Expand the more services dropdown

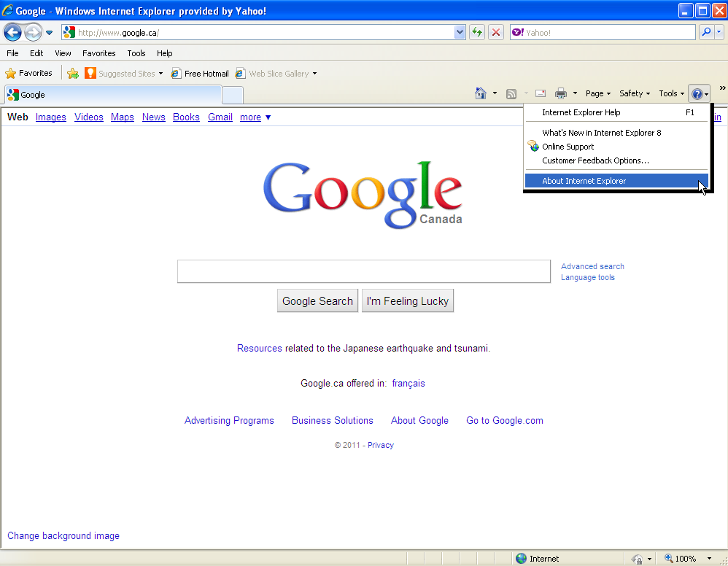coord(255,117)
